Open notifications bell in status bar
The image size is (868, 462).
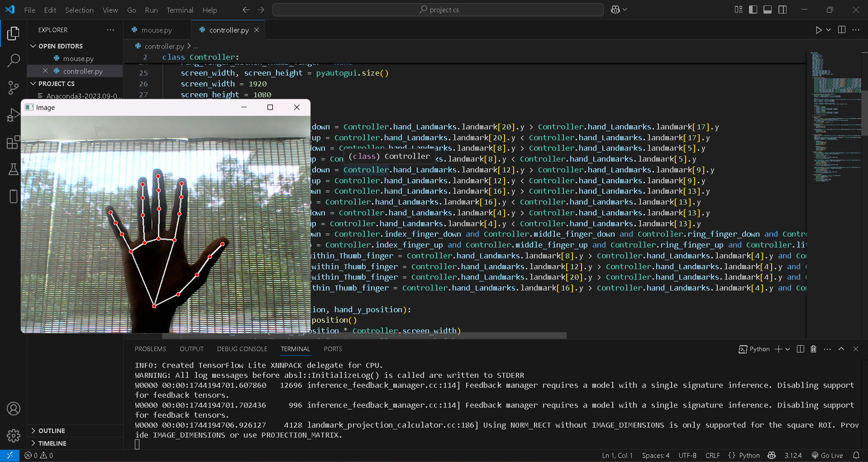[x=856, y=456]
